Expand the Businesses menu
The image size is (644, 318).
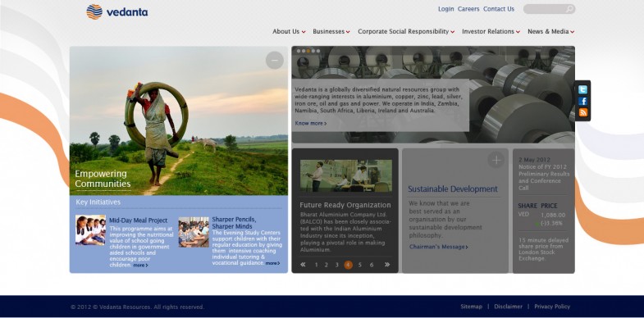coord(331,32)
